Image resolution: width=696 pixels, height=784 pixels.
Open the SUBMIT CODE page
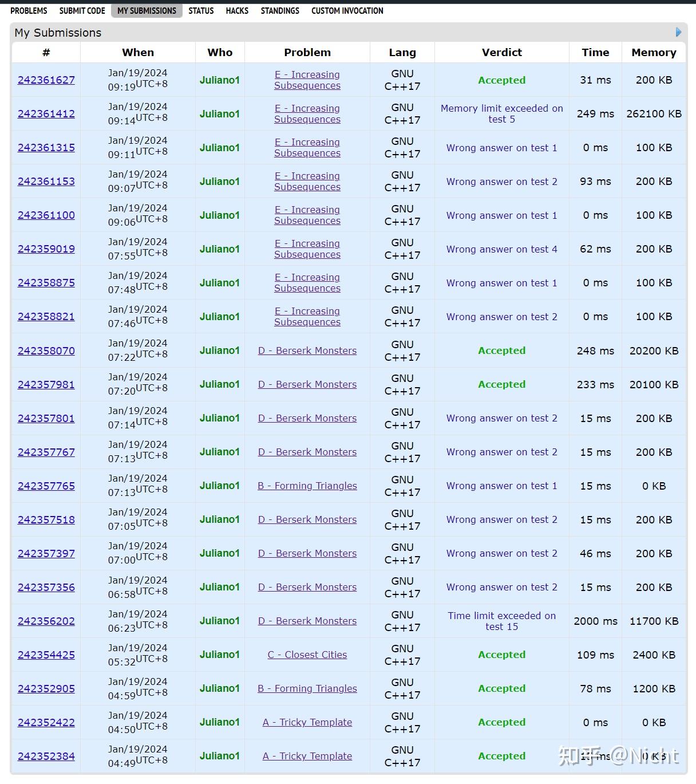82,10
